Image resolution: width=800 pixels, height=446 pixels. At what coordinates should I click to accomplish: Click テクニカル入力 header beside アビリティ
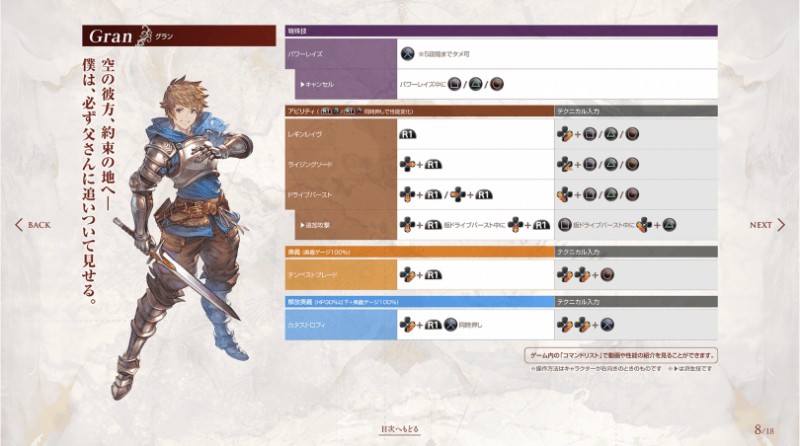tap(636, 111)
